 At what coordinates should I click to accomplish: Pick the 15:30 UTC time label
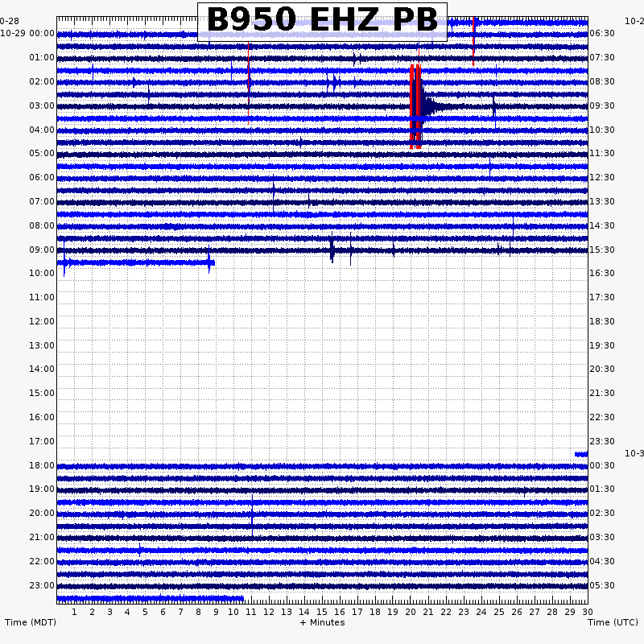coord(602,250)
